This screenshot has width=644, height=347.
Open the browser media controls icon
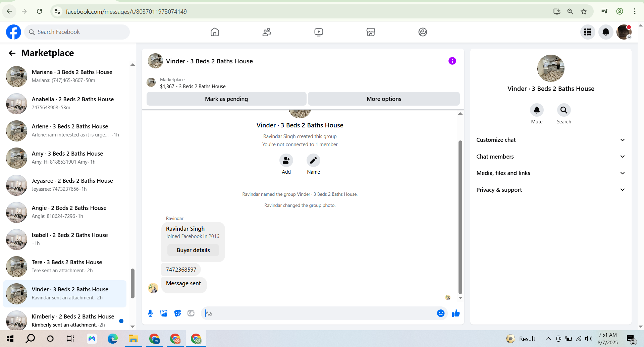pos(604,11)
